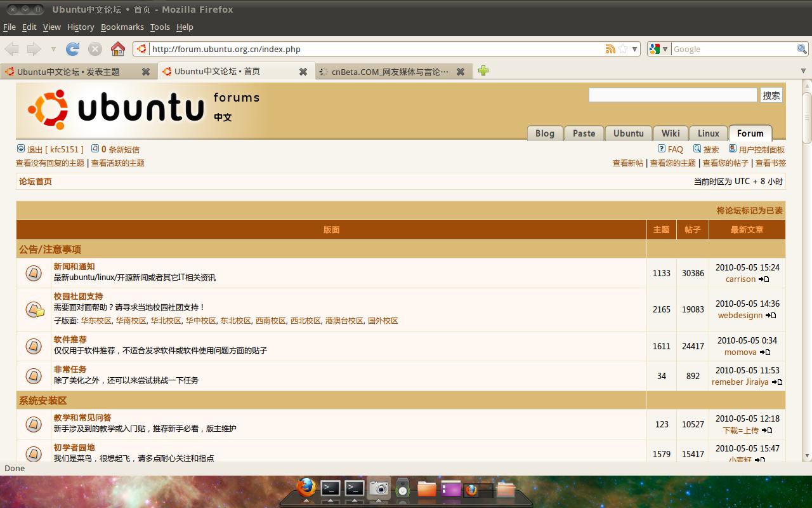Click the forum icon beside 校园社团支持
Screen dimensions: 812x508
pyautogui.click(x=34, y=309)
